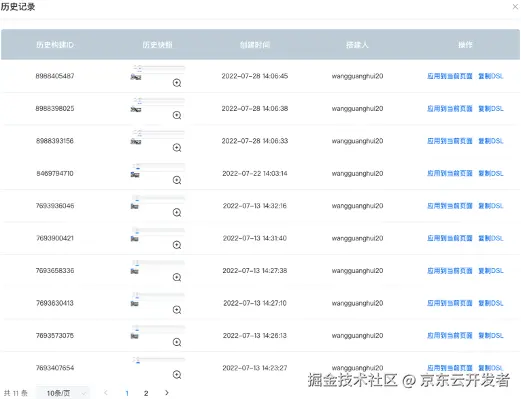Select timestamp 2022-07-13 14:32:16
The image size is (522, 400).
255,206
